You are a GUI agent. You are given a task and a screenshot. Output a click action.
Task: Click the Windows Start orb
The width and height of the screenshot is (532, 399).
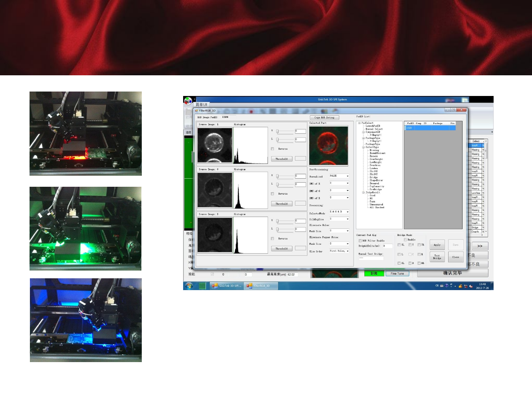pyautogui.click(x=189, y=286)
